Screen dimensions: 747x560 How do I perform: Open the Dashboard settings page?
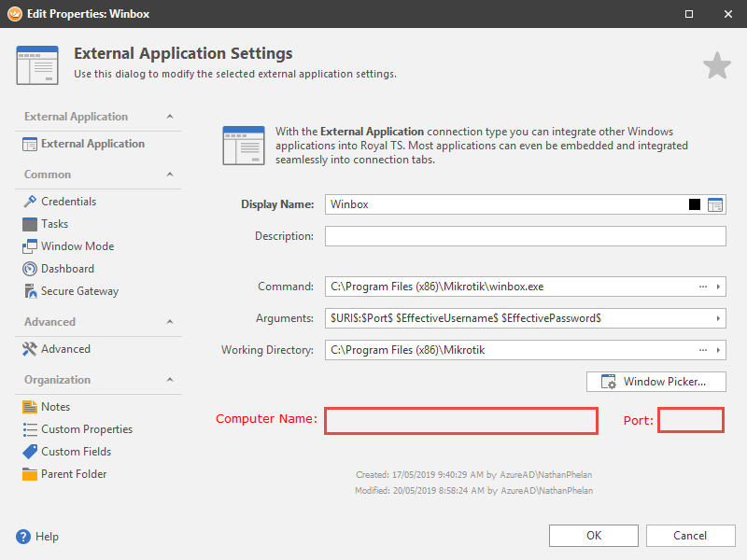pyautogui.click(x=67, y=269)
